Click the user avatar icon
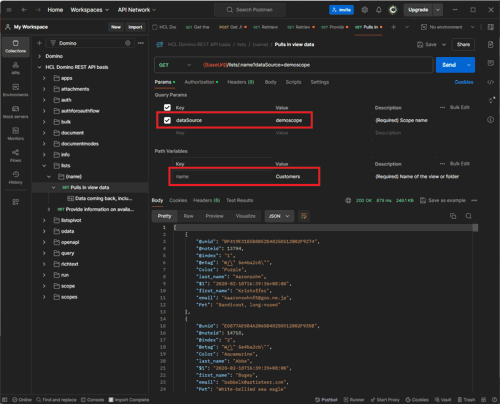This screenshot has width=500, height=404. (393, 10)
